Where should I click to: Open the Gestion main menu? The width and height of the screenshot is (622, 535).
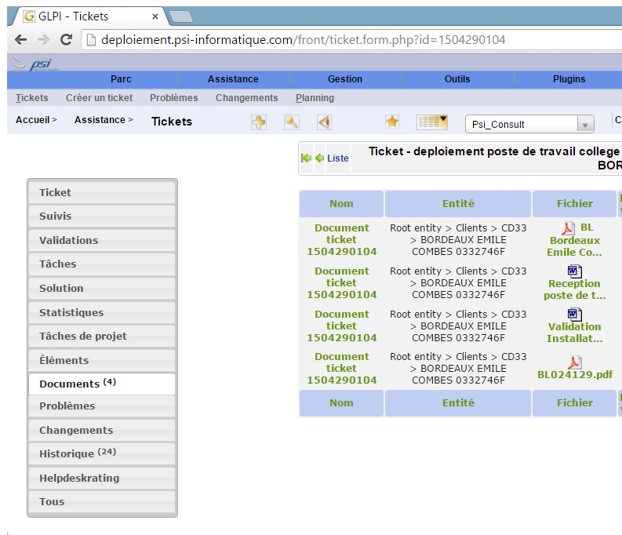click(x=345, y=79)
